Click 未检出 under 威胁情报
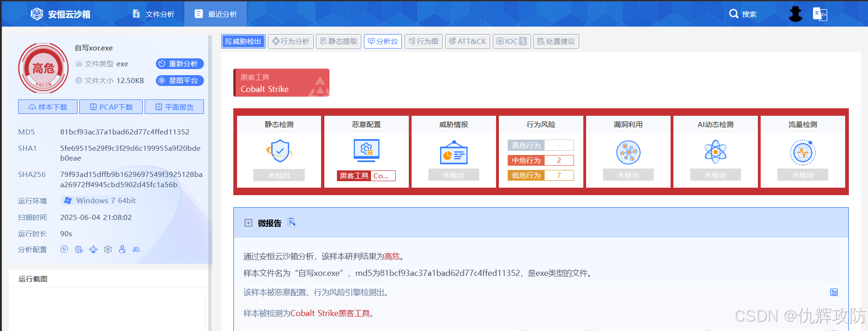 [x=454, y=175]
